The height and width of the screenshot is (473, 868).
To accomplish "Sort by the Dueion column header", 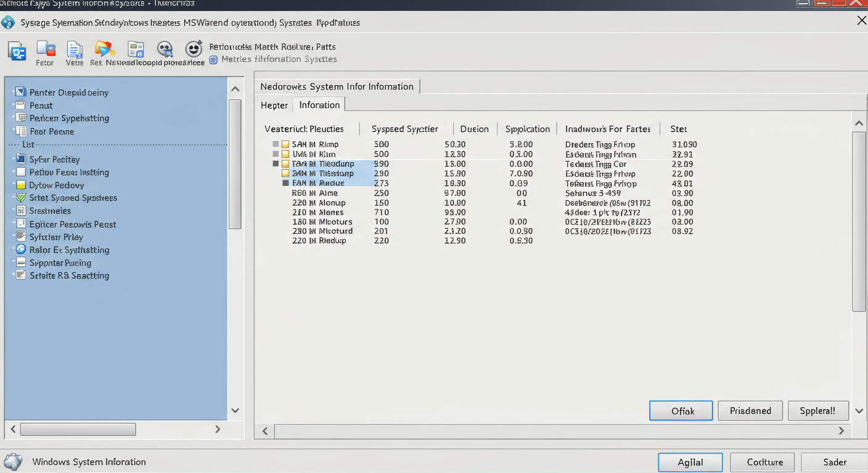I will point(475,129).
